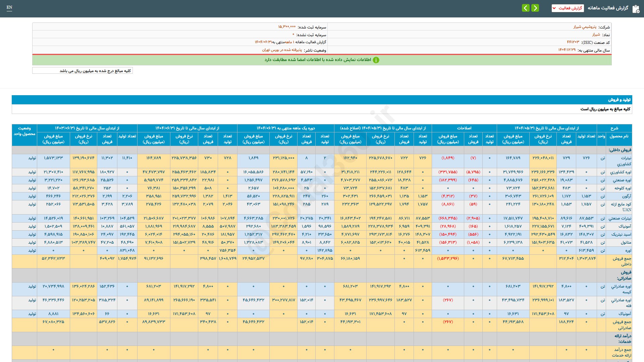This screenshot has width=644, height=362.
Task: Click the green right-arrow navigation button
Action: (x=535, y=8)
